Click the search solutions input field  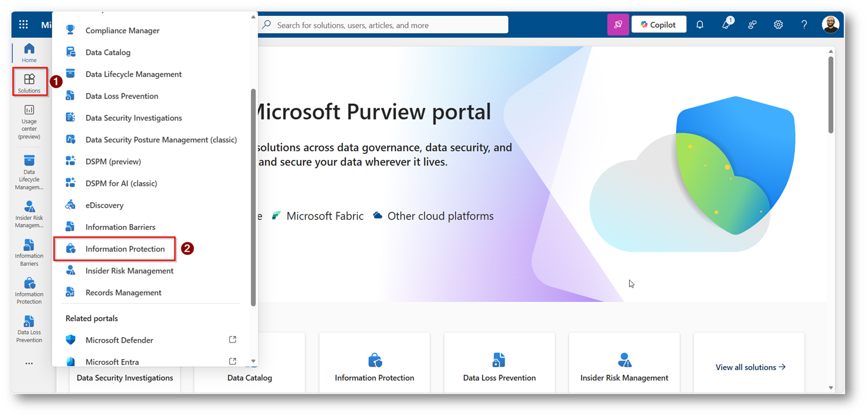point(384,25)
